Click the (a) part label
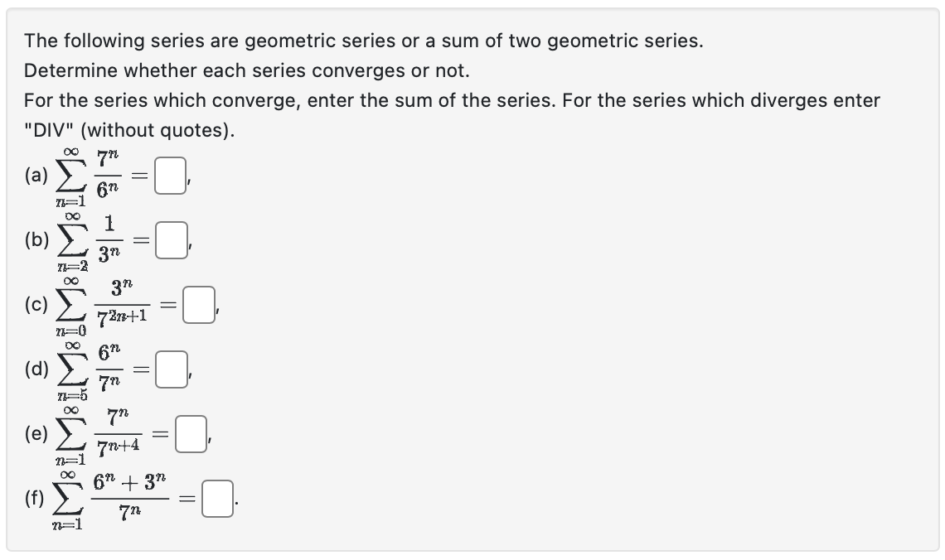Image resolution: width=945 pixels, height=560 pixels. (x=36, y=176)
